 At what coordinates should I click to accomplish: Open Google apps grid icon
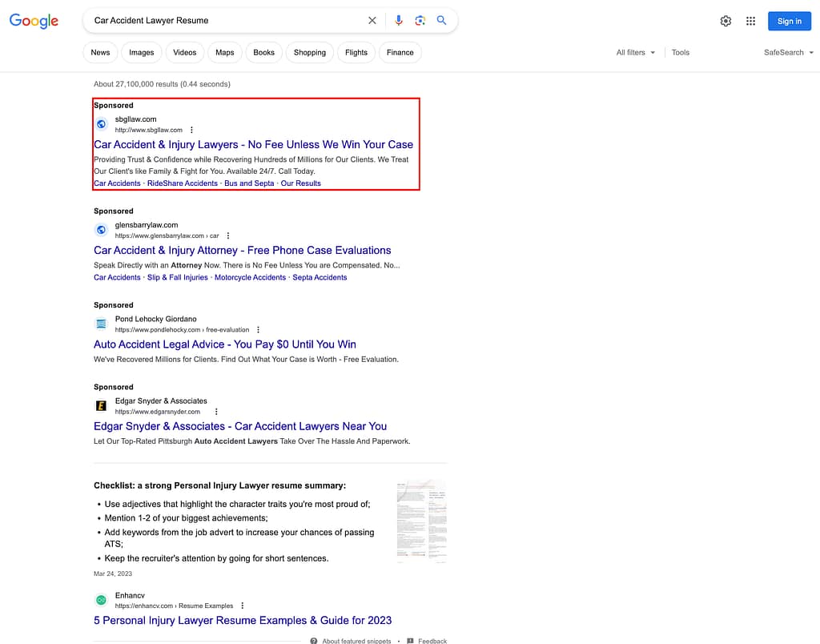click(750, 21)
